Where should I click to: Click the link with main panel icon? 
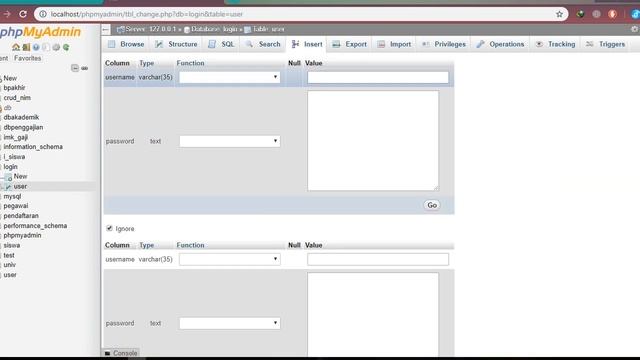click(x=84, y=68)
